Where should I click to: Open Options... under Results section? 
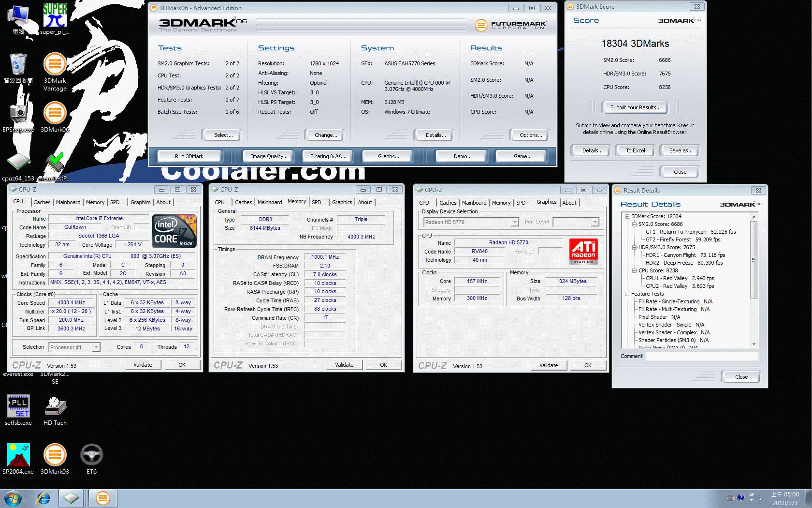click(x=530, y=135)
